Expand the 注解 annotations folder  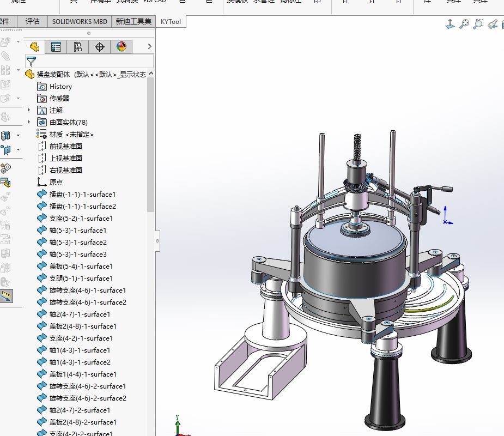point(29,110)
